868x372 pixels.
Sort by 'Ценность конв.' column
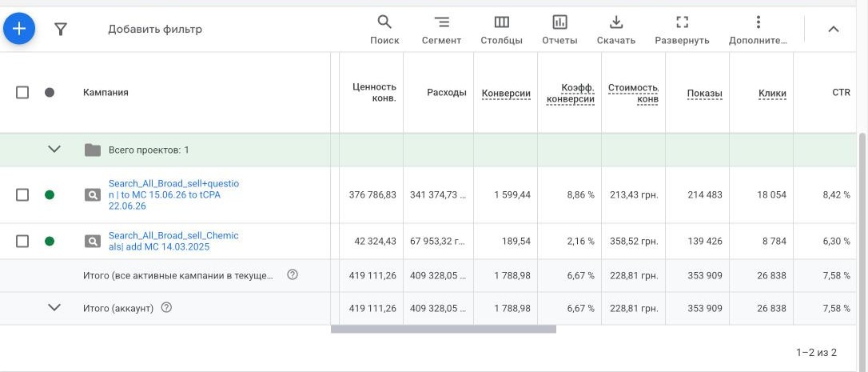pyautogui.click(x=375, y=93)
